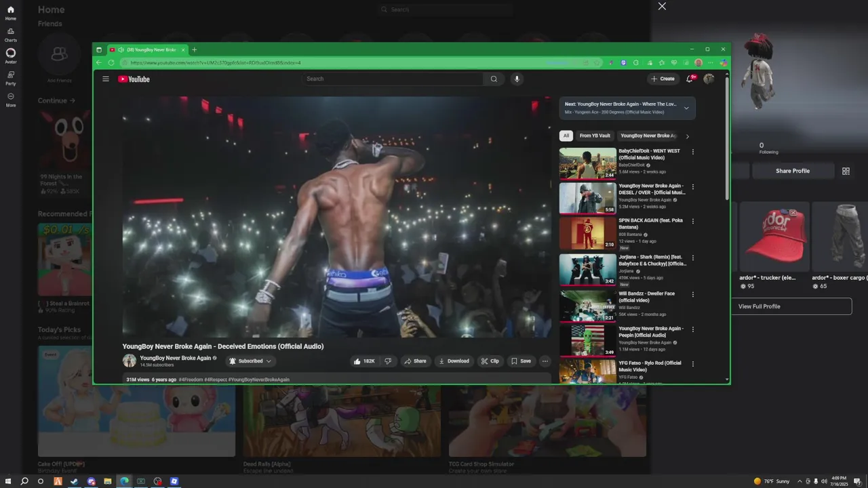Like the Deceived Emotions video

(x=364, y=361)
